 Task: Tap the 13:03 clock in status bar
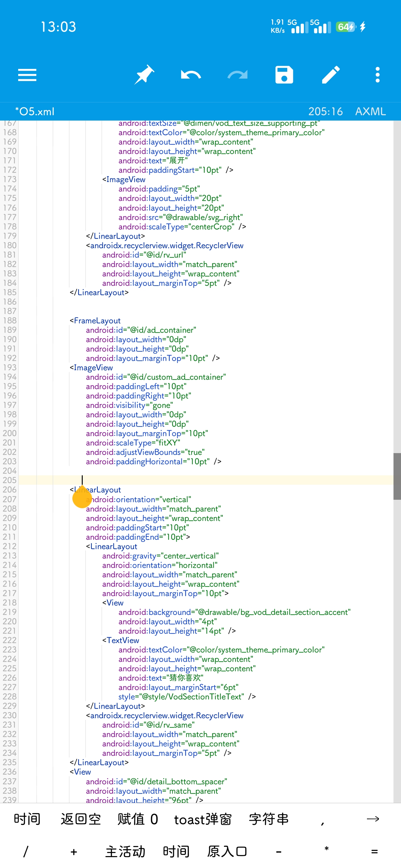(58, 27)
